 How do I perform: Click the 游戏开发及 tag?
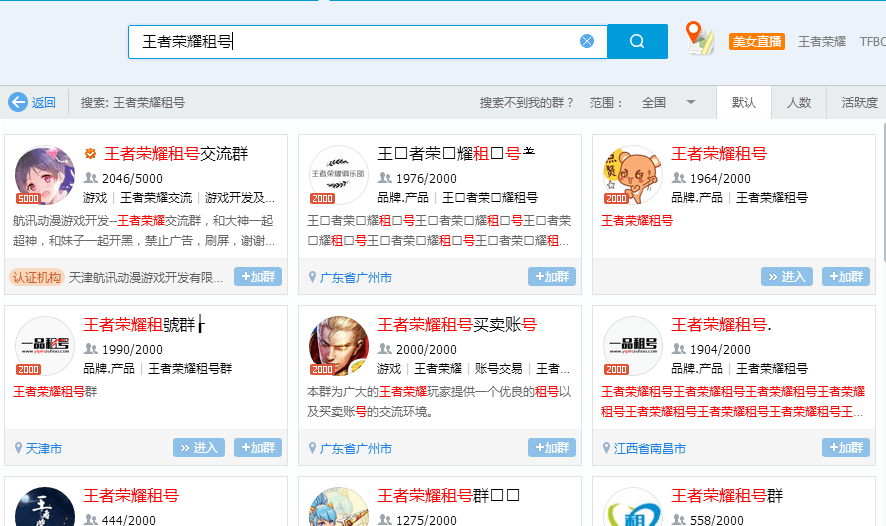click(x=240, y=197)
